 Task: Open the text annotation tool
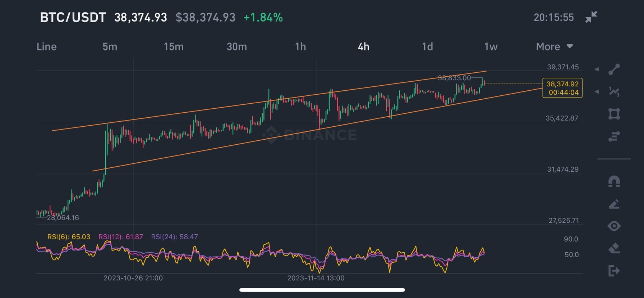tap(614, 136)
